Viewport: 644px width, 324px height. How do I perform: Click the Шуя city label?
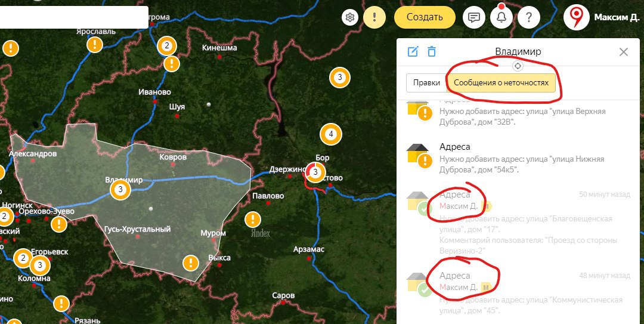177,107
